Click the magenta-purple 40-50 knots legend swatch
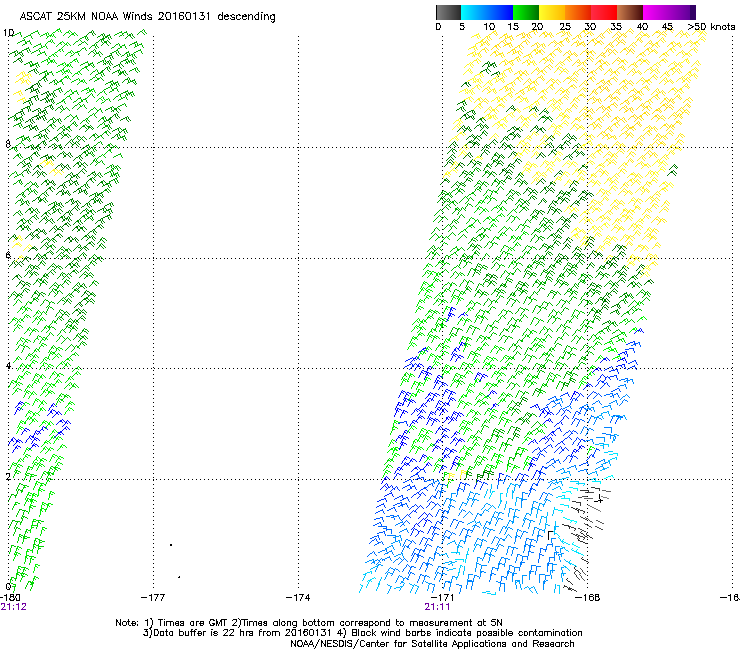Viewport: 740px width, 650px height. 669,12
